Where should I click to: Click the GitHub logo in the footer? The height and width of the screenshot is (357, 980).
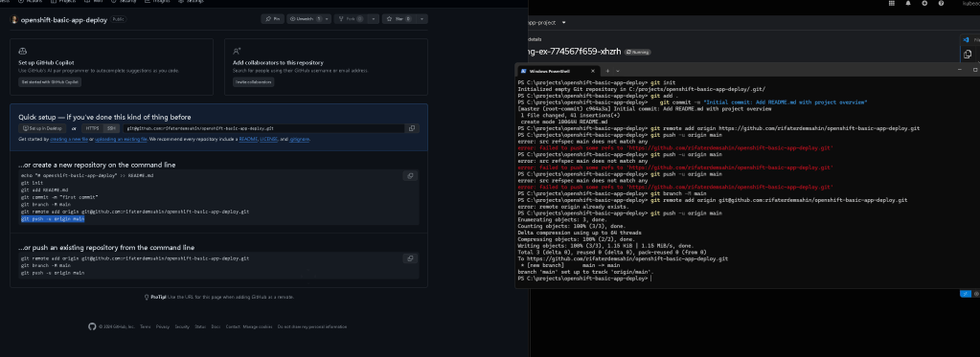93,326
